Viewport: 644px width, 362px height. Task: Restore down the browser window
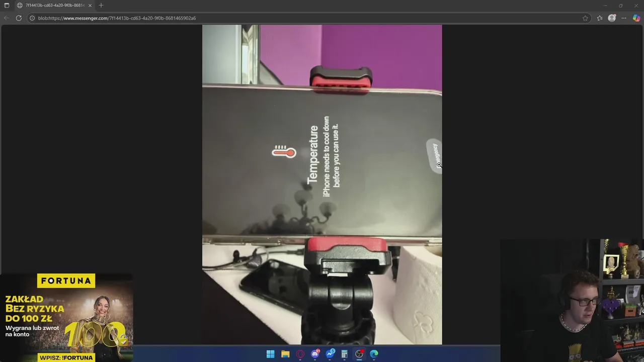[620, 6]
